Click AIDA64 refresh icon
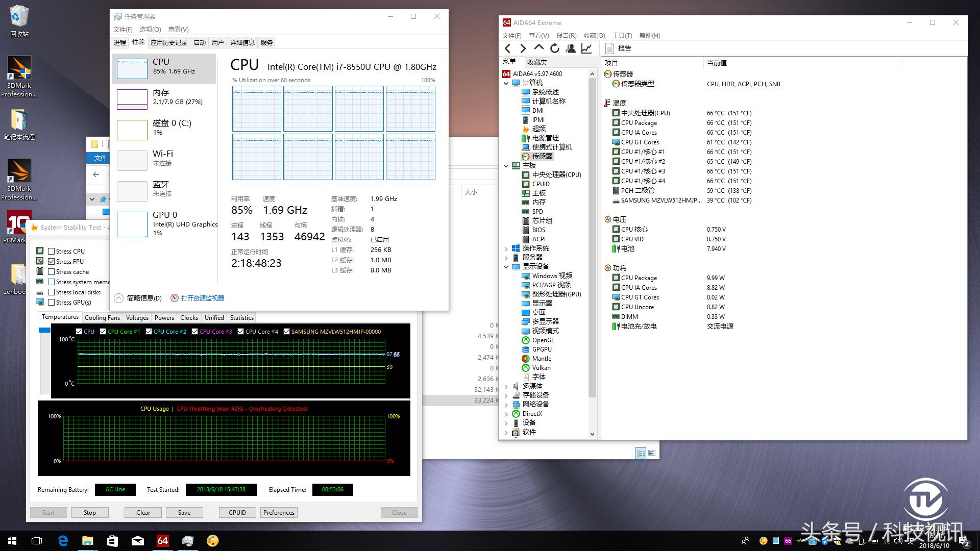980x551 pixels. pyautogui.click(x=555, y=48)
